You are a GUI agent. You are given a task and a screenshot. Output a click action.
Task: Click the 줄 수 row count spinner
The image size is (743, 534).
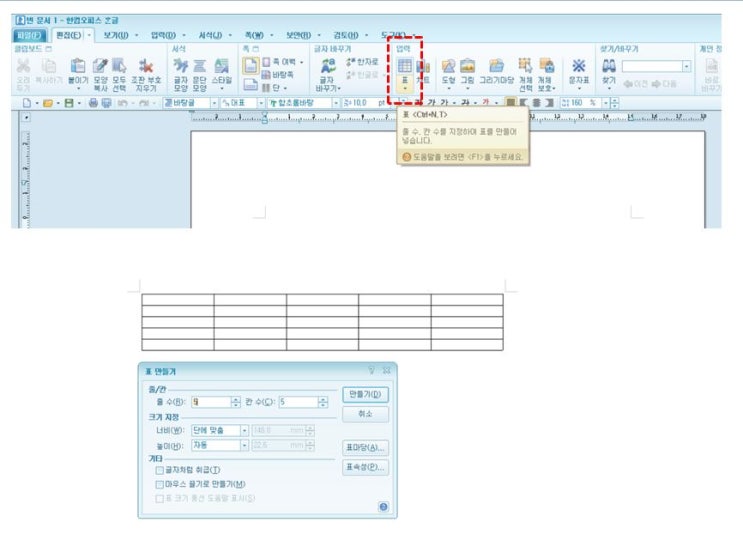point(236,402)
